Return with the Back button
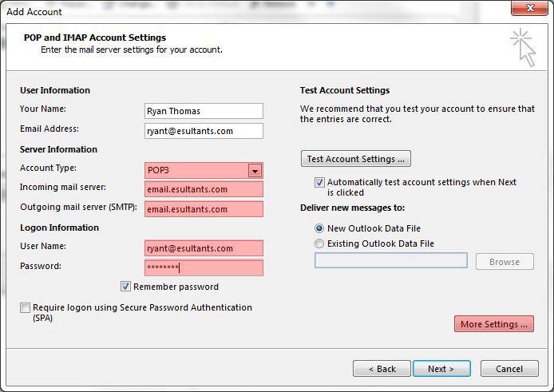The height and width of the screenshot is (392, 554). 382,369
